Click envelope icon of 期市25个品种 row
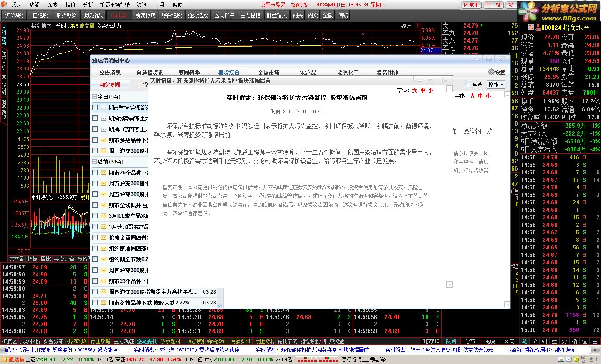Screen dimensions: 601x364 click(104, 173)
